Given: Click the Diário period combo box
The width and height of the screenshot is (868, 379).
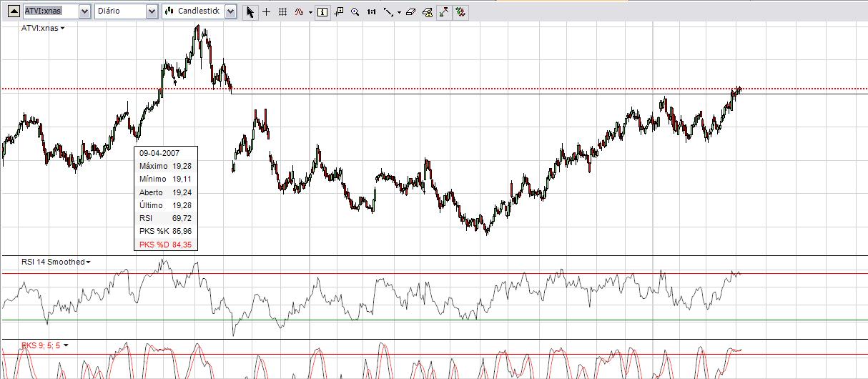Looking at the screenshot, I should [x=126, y=11].
